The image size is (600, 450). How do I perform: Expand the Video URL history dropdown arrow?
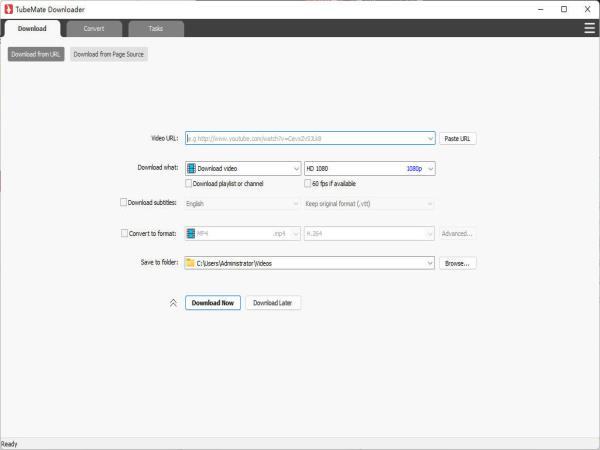(x=430, y=139)
